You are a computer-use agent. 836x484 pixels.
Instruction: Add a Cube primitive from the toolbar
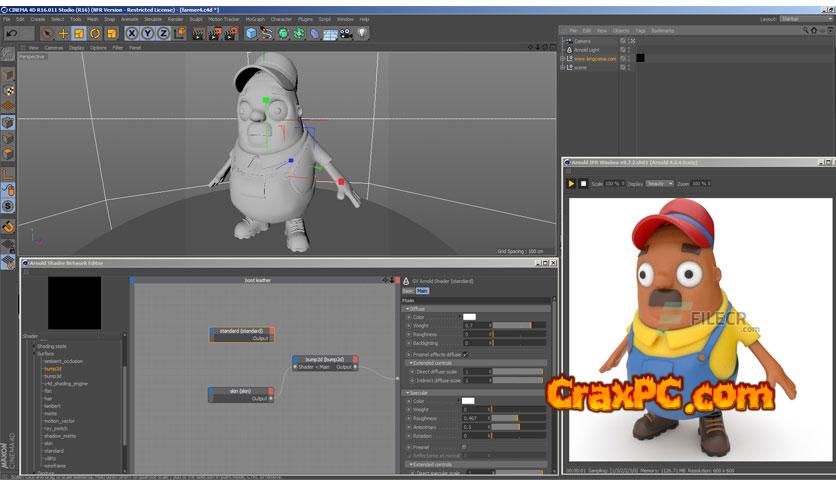tap(251, 33)
